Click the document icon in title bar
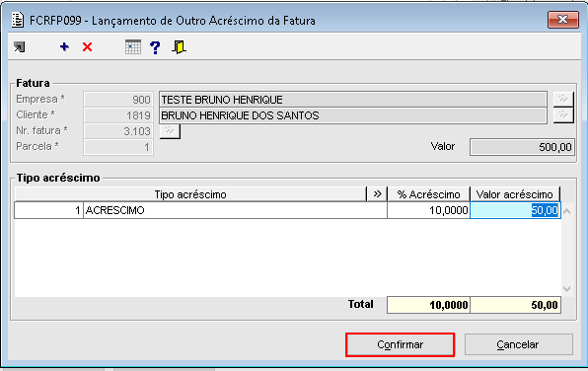Screen dimensions: 588x371 (18, 20)
